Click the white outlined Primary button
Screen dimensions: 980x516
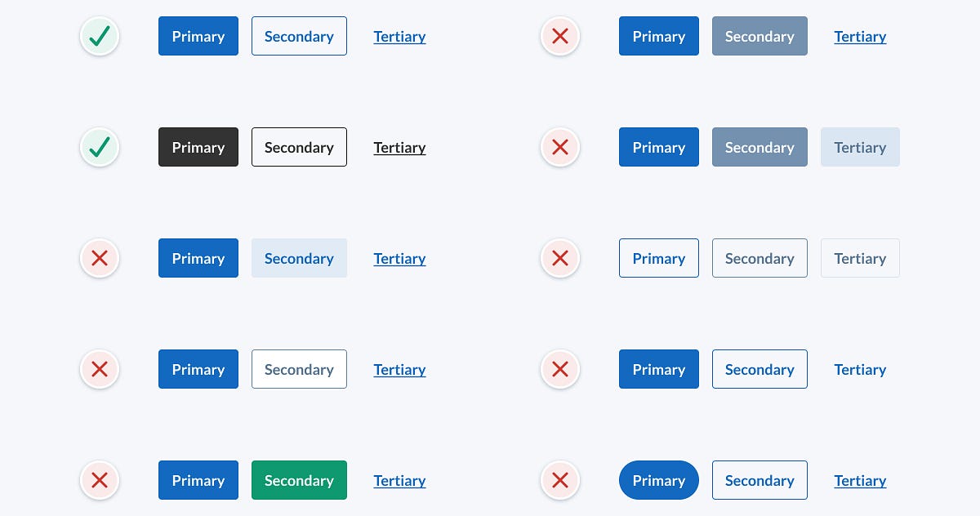pyautogui.click(x=659, y=258)
